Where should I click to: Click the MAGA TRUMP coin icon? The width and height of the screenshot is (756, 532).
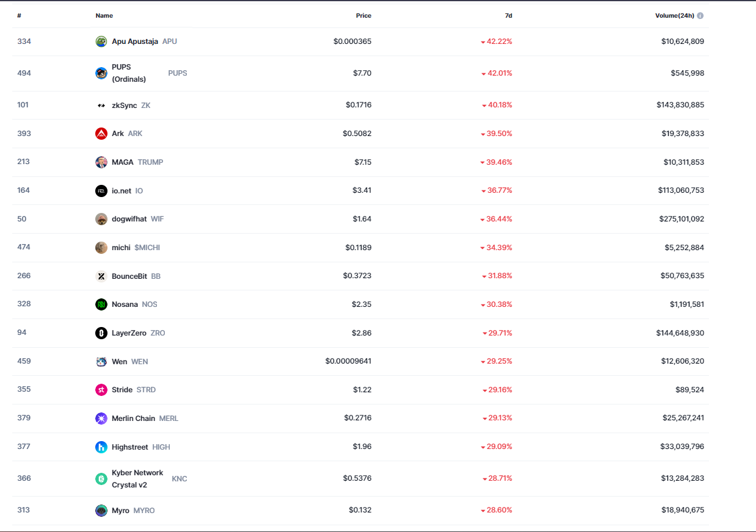click(x=101, y=162)
